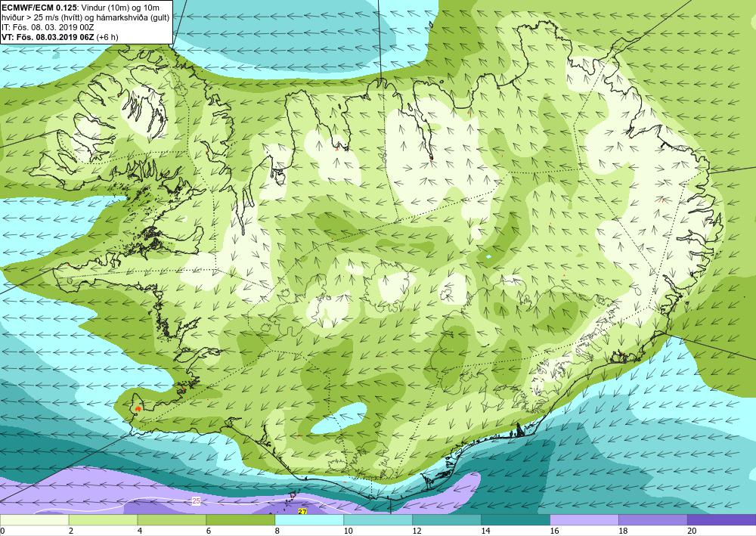Click the lavender 16–18 m/s legend swatch

[584, 520]
